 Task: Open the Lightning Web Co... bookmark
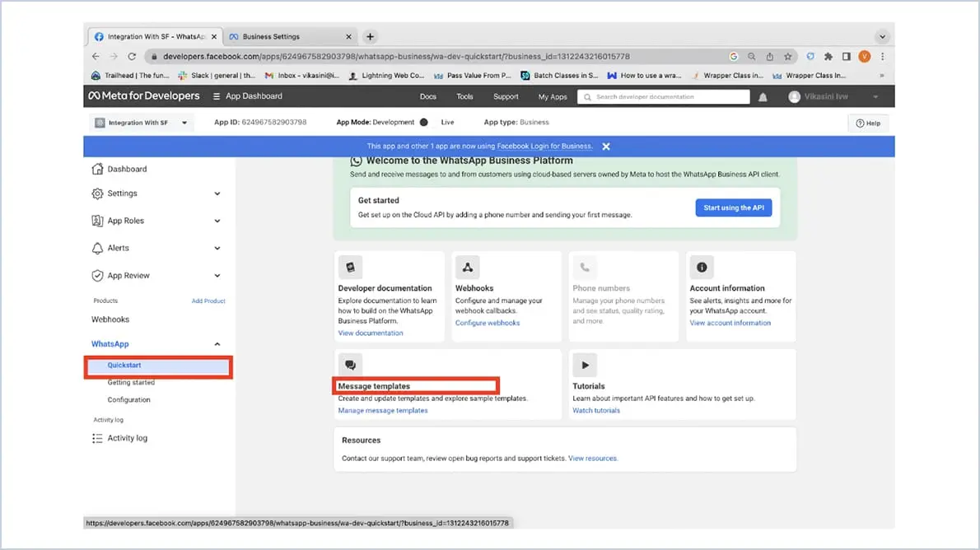point(386,76)
